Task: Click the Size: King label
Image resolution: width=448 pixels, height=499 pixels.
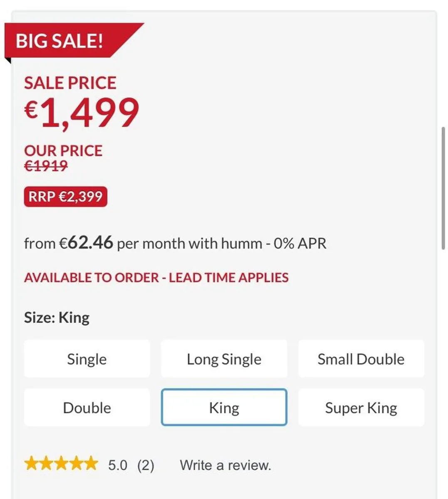Action: 57,318
